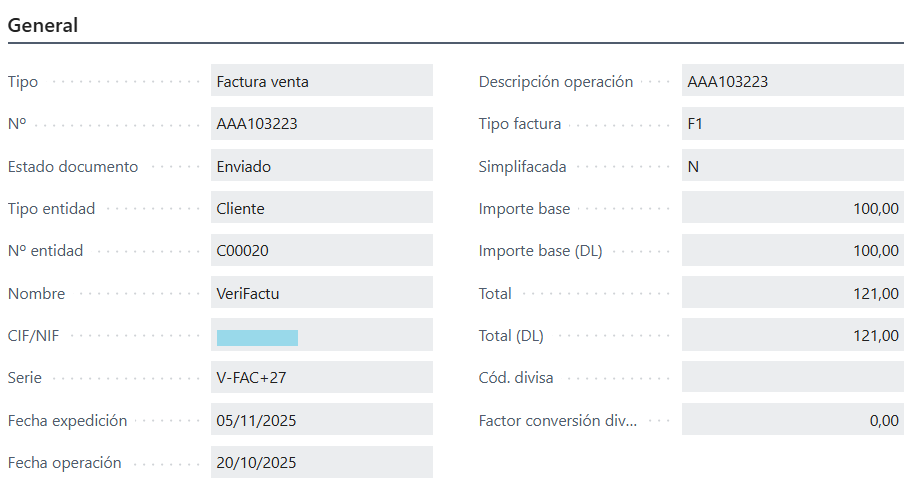Select the Total field showing 121,00
The image size is (917, 482).
click(x=792, y=294)
